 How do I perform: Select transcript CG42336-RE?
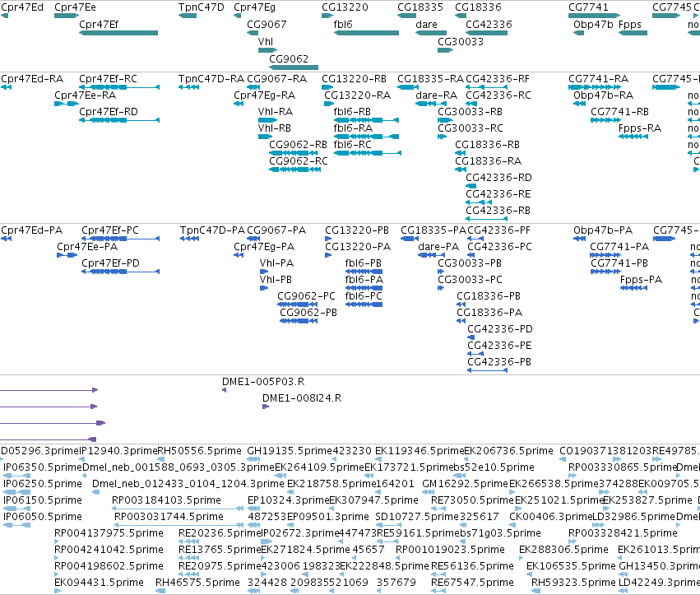(x=479, y=202)
